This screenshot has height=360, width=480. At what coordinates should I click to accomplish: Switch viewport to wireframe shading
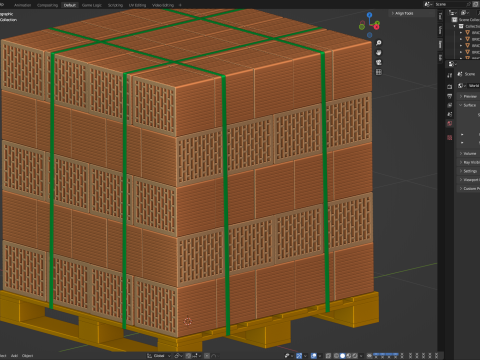pos(336,355)
